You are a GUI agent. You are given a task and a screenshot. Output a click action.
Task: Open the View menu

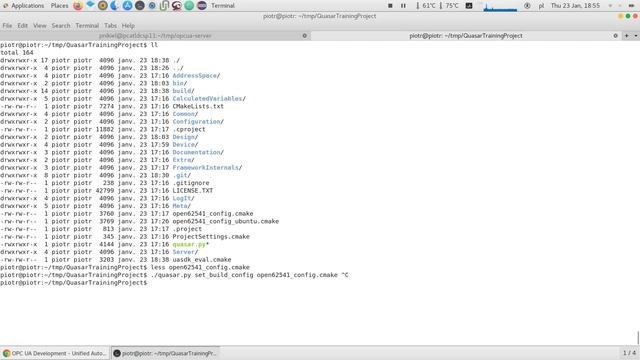(40, 25)
